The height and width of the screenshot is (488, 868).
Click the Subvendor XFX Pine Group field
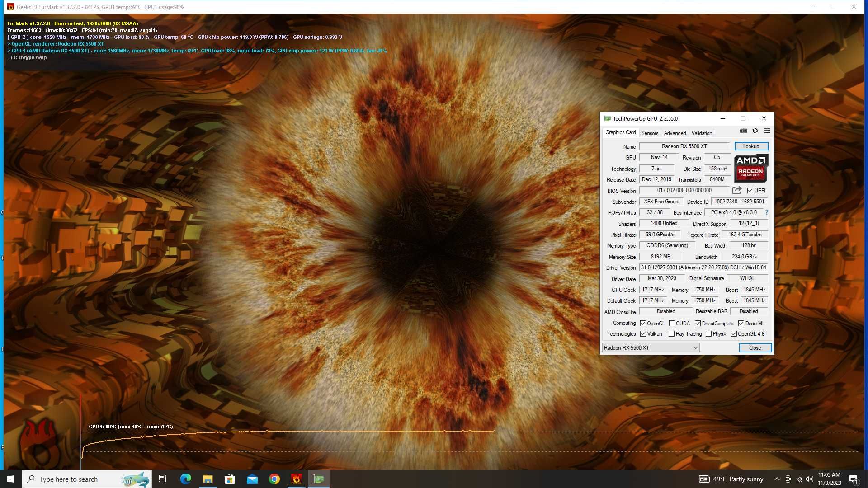(661, 202)
